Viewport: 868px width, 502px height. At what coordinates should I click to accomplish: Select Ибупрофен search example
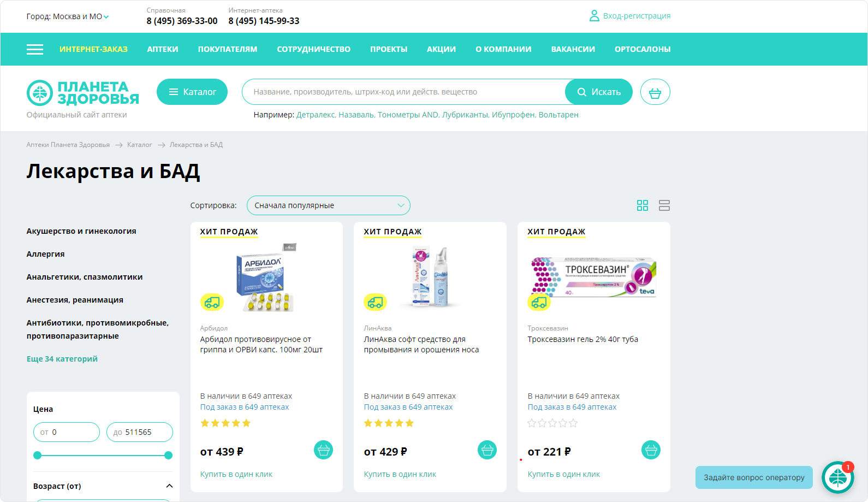tap(514, 115)
